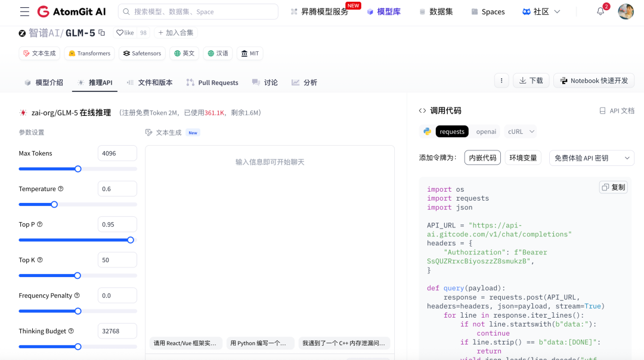Click the Transformers tag
Image resolution: width=644 pixels, height=360 pixels.
click(89, 54)
